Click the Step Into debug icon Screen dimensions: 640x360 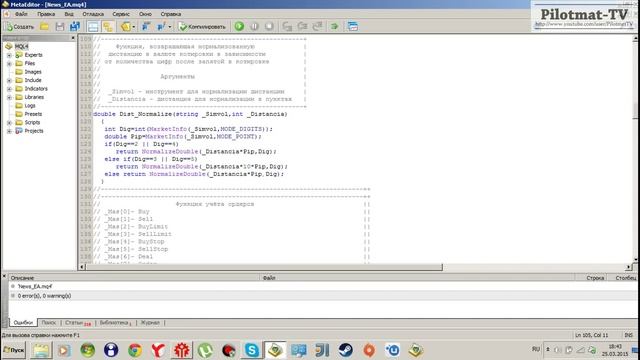tap(287, 27)
